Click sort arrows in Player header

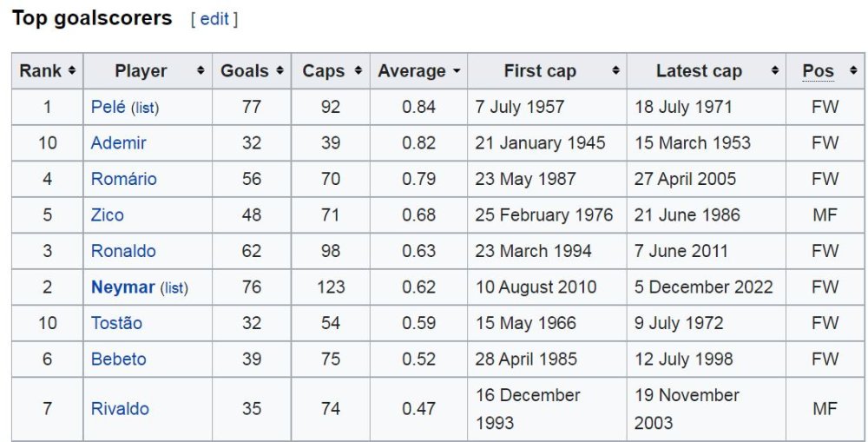pos(201,71)
